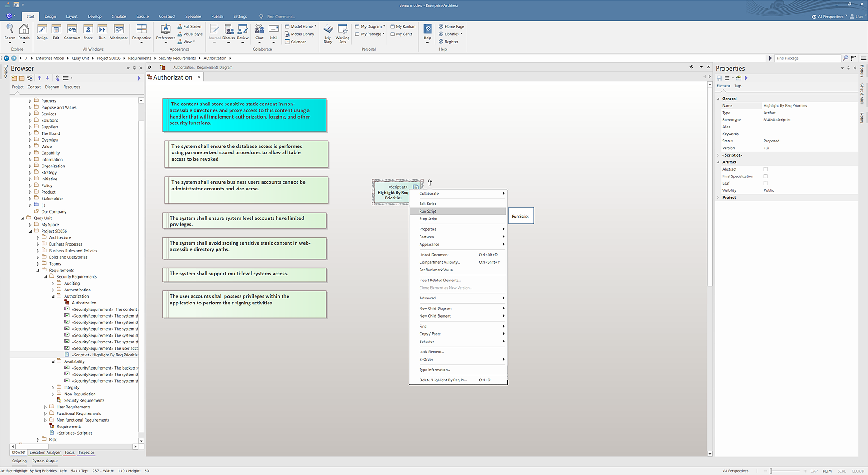Viewport: 868px width, 475px height.
Task: Toggle the Abstract checkbox in Properties
Action: click(x=765, y=169)
